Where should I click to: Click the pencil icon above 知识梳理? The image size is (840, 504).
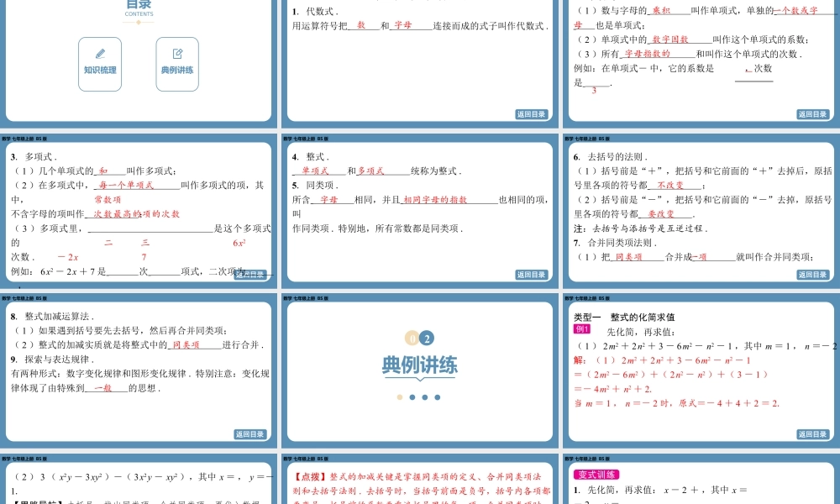(100, 53)
